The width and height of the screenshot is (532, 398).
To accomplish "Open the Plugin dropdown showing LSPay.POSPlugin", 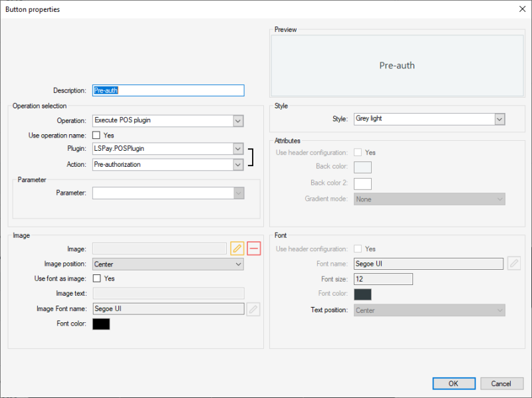I will click(238, 149).
